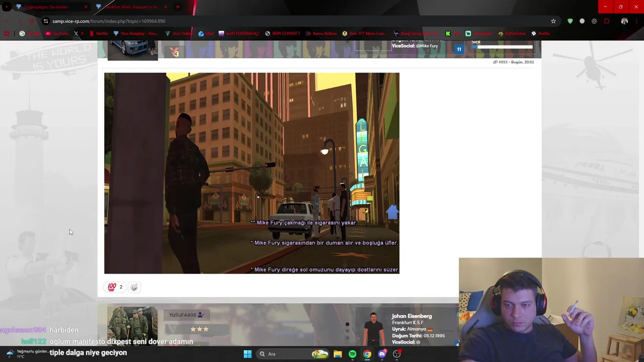
Task: Bookmark this page with the star icon
Action: tap(553, 21)
